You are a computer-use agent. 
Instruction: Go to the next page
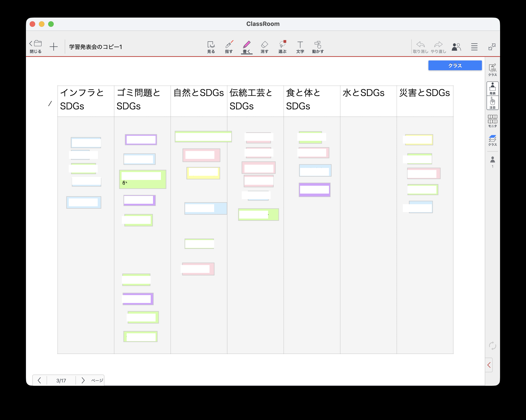[83, 380]
